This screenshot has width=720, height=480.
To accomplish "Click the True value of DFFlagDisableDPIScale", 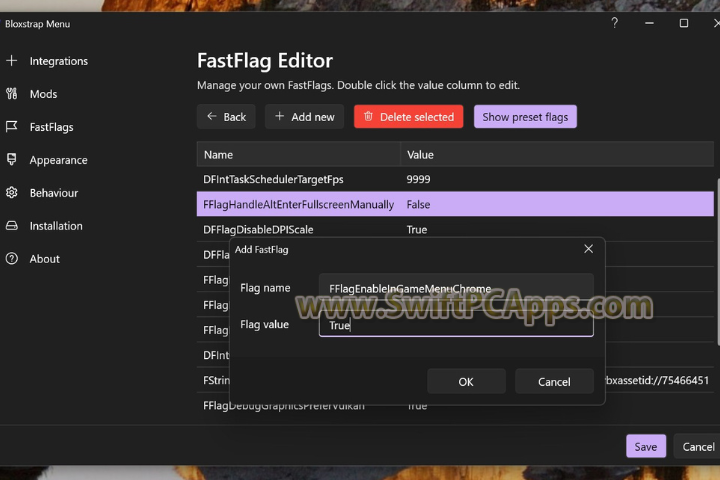I will pyautogui.click(x=416, y=229).
